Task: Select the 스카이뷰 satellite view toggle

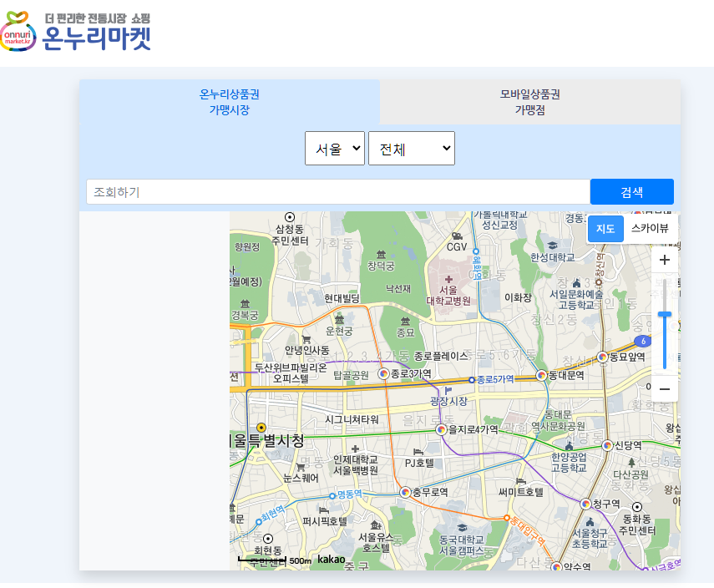Action: pos(650,229)
